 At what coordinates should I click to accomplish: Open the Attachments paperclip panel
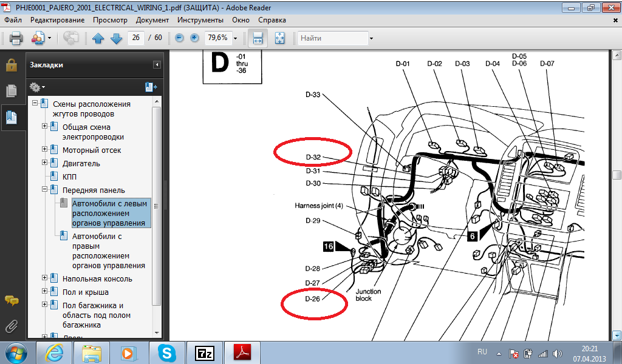pos(11,326)
